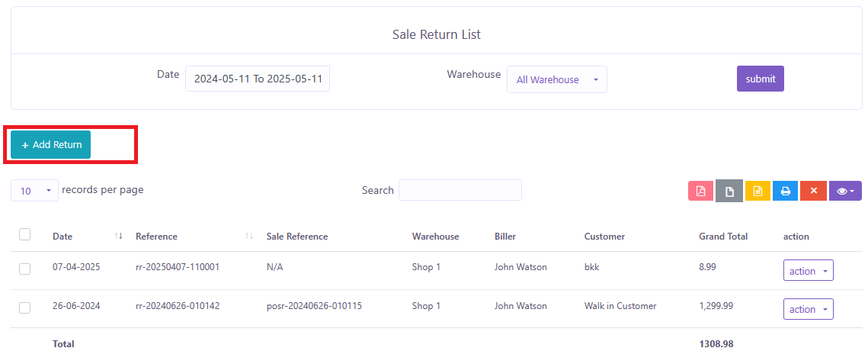Open action dropdown for rr-20240626-010142

808,309
